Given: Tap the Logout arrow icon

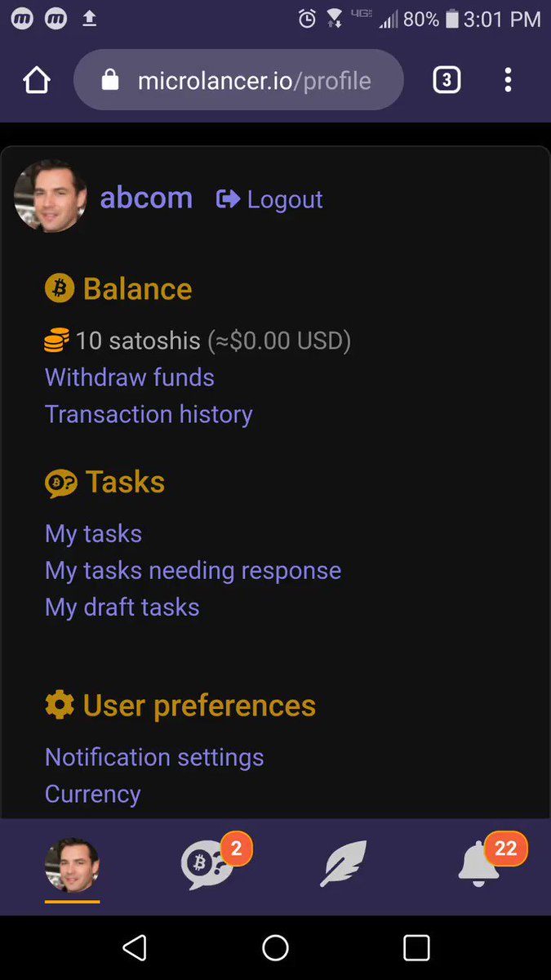Looking at the screenshot, I should (x=228, y=198).
